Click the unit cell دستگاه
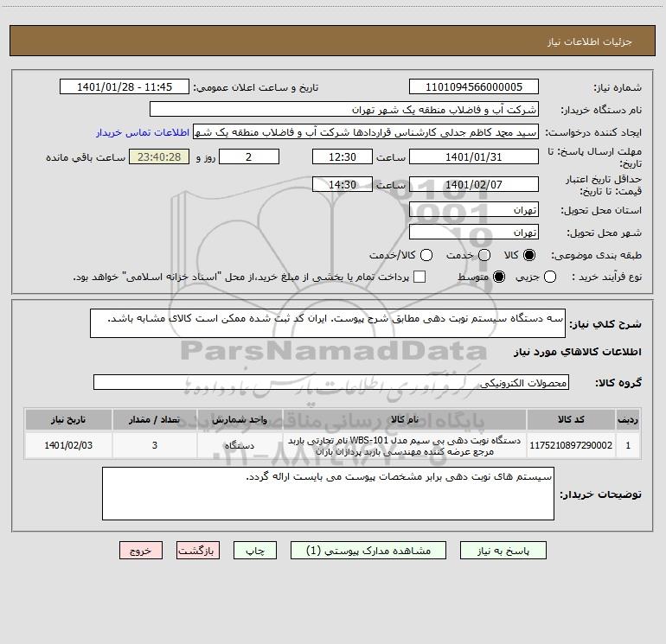 click(x=240, y=445)
